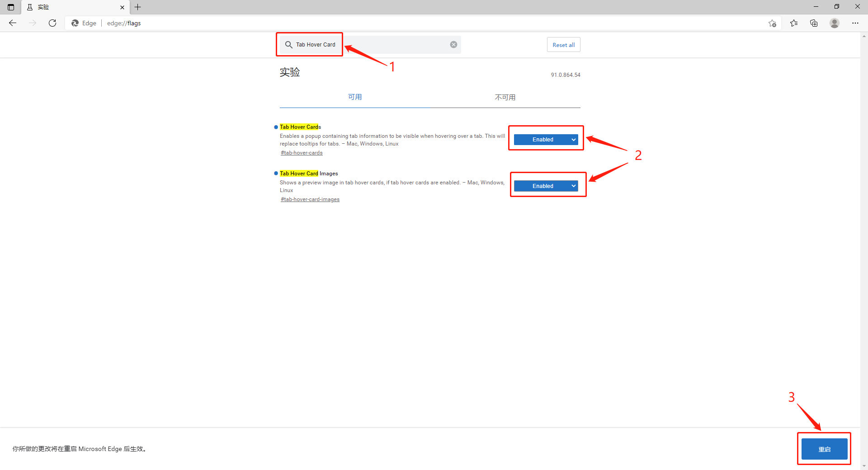This screenshot has width=868, height=470.
Task: Open the Favorites list icon
Action: point(794,23)
